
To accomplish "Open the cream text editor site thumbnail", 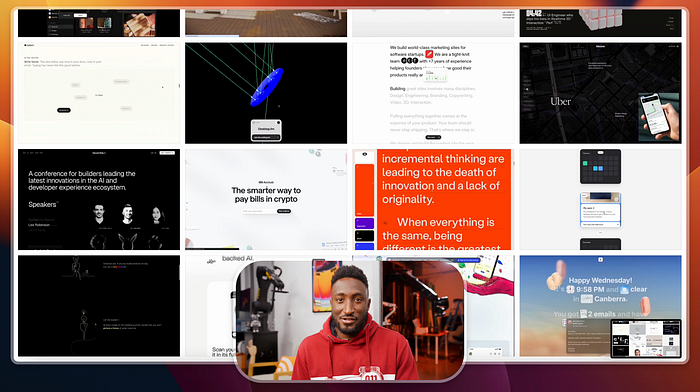I will pyautogui.click(x=99, y=93).
